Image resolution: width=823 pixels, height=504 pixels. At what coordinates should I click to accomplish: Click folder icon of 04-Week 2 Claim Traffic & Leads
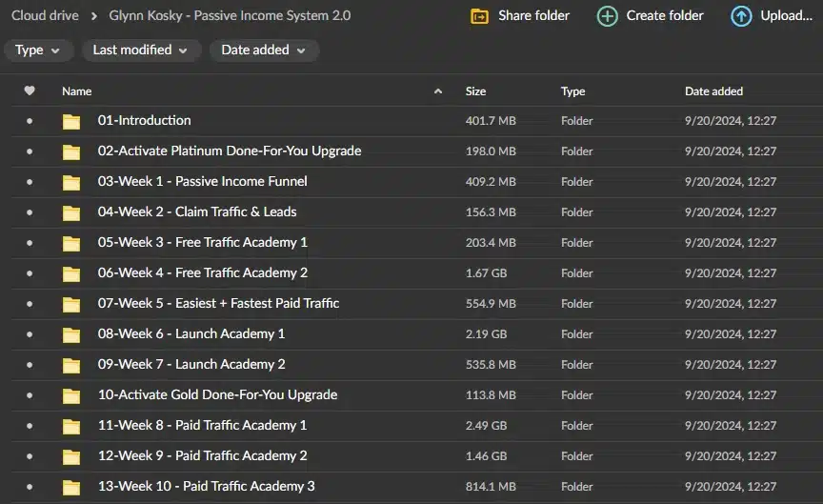pos(71,212)
